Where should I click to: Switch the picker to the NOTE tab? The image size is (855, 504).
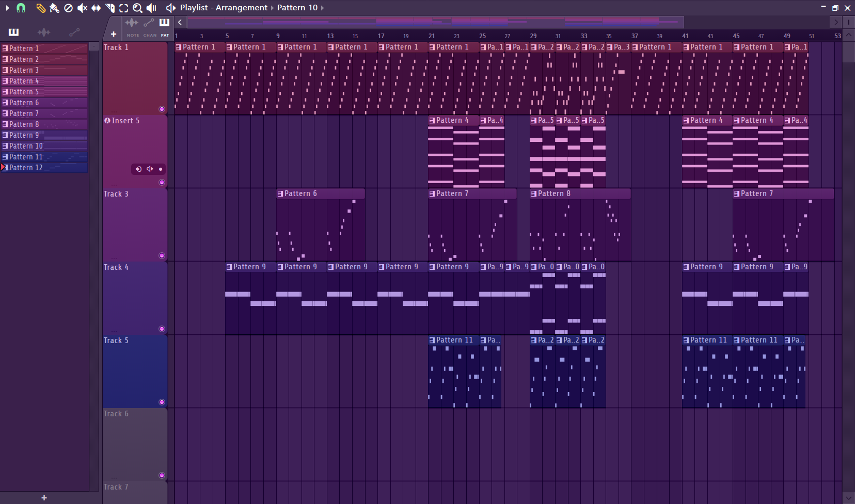point(132,28)
